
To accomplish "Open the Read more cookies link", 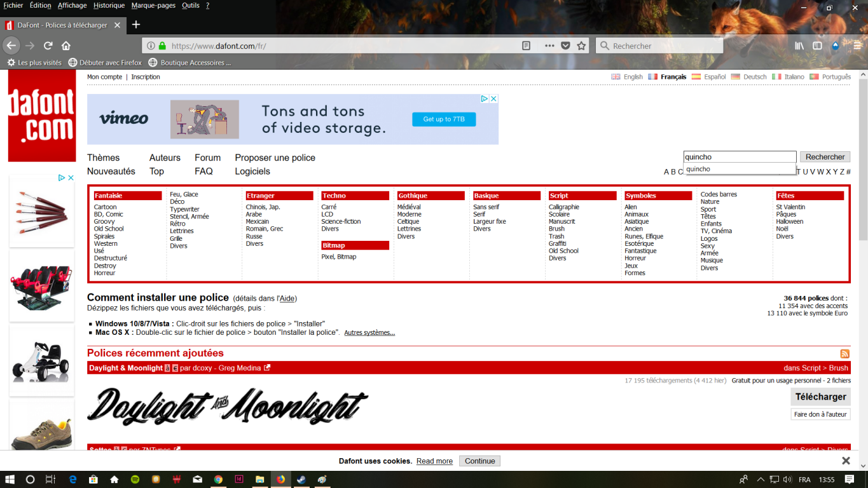I will tap(434, 461).
